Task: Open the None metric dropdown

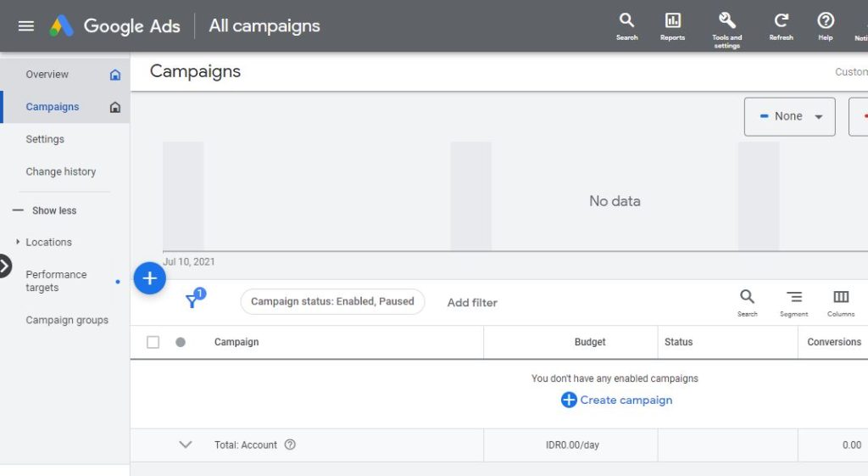Action: pyautogui.click(x=789, y=116)
